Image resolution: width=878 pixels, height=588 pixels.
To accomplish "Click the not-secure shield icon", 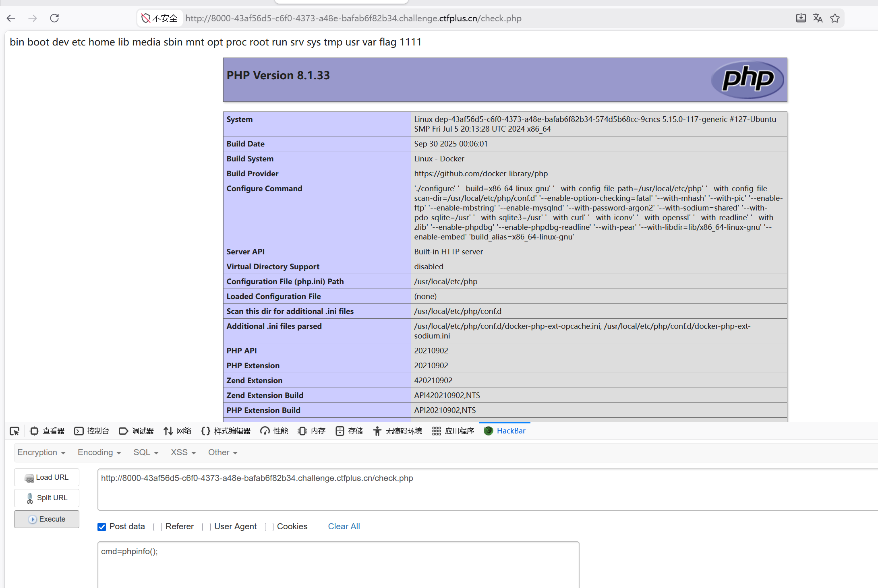I will (146, 18).
